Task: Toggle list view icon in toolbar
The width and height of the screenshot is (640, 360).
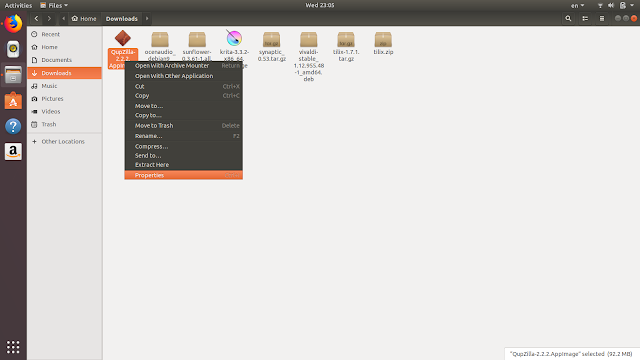Action: click(x=585, y=18)
